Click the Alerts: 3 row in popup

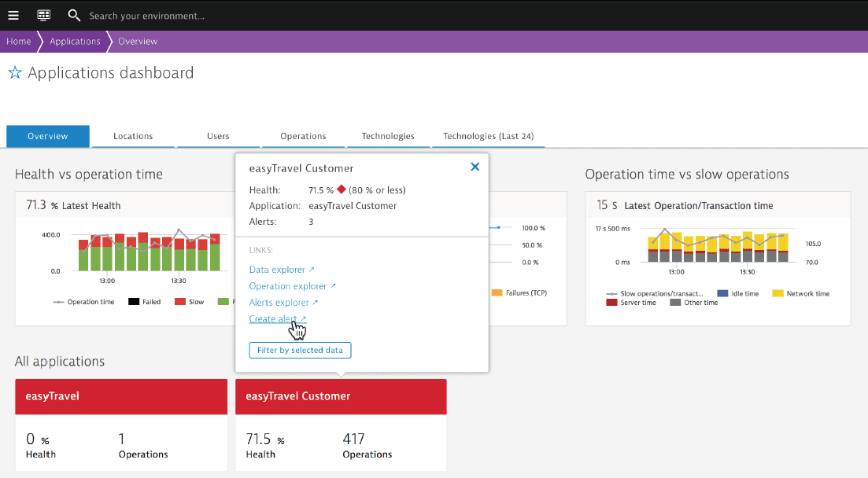point(281,222)
